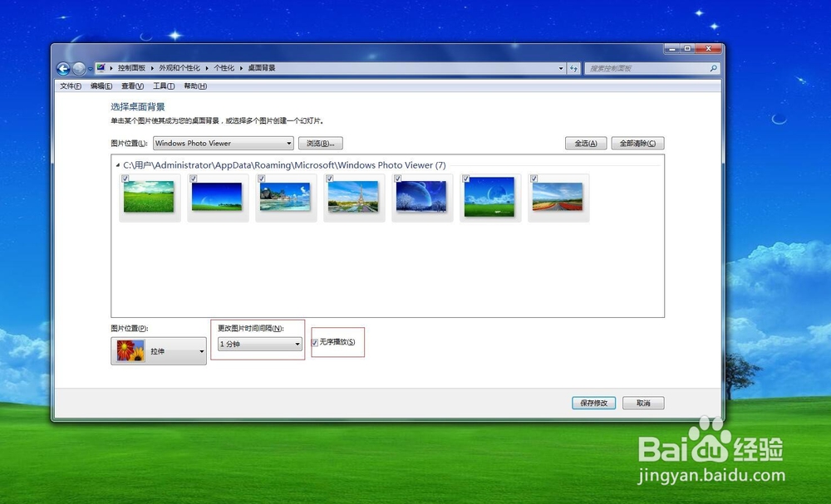Viewport: 831px width, 504px height.
Task: Uncheck the flower field road wallpaper checkbox
Action: point(534,179)
